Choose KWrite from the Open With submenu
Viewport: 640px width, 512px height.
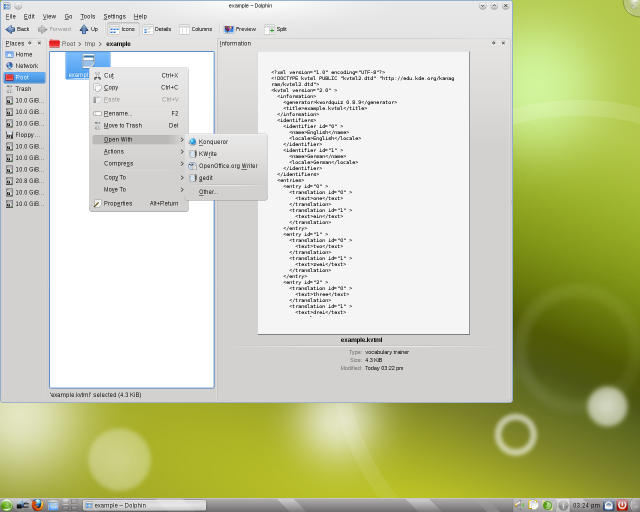coord(207,153)
